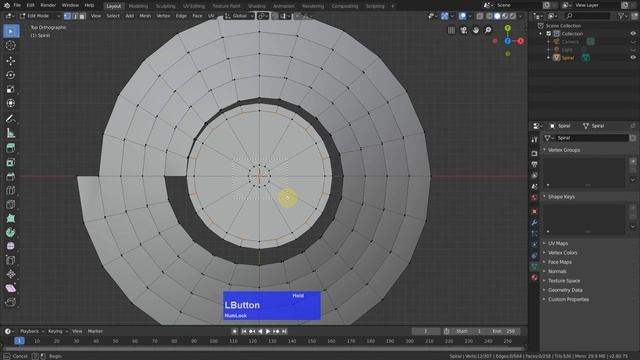
Task: Expand the UV Maps panel
Action: (x=558, y=243)
